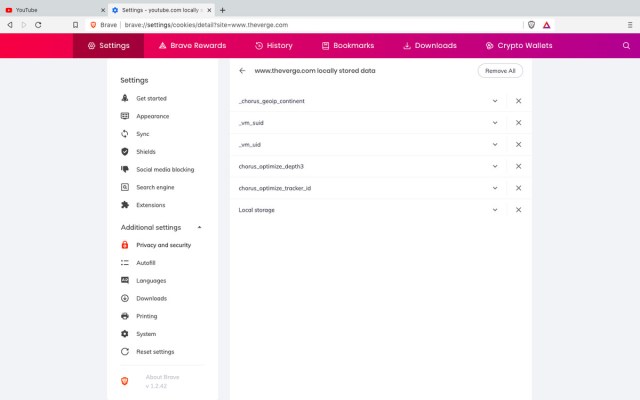The width and height of the screenshot is (640, 400).
Task: Delete the chorus_optimize_depth3 cookie
Action: pyautogui.click(x=518, y=166)
